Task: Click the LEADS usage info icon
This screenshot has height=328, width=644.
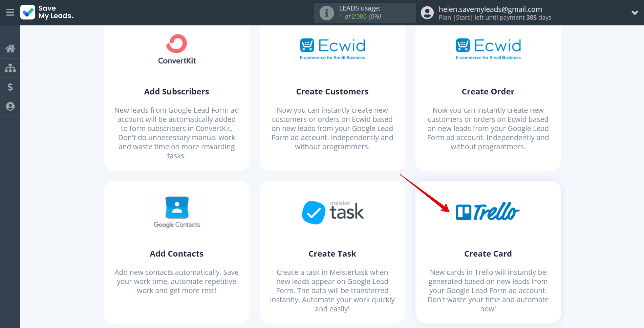Action: pyautogui.click(x=327, y=13)
